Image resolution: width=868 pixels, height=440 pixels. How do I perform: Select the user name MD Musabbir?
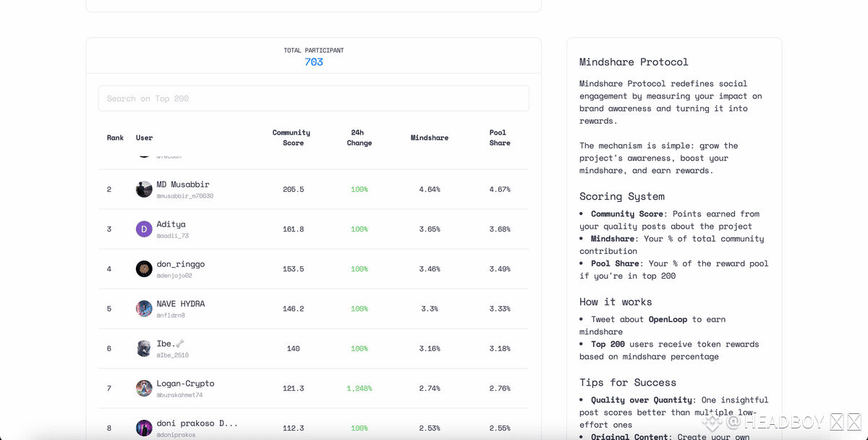(x=183, y=185)
